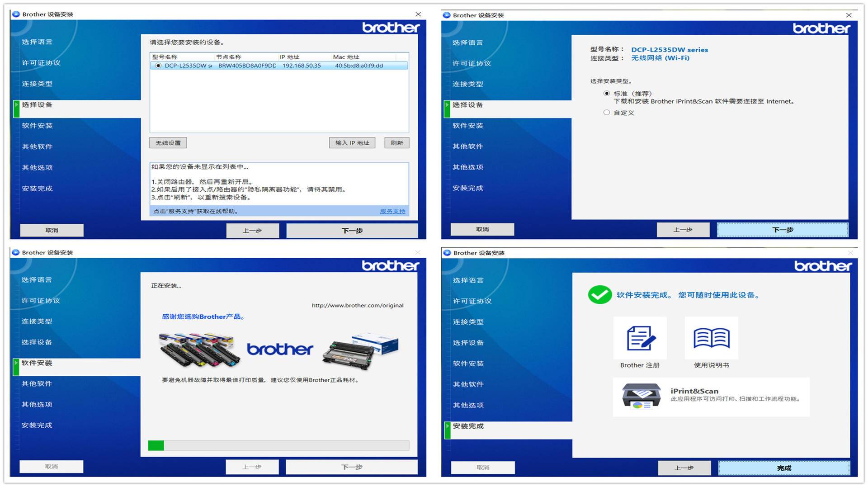Click 安装完成 step in install type window
This screenshot has width=868, height=487.
[x=468, y=188]
